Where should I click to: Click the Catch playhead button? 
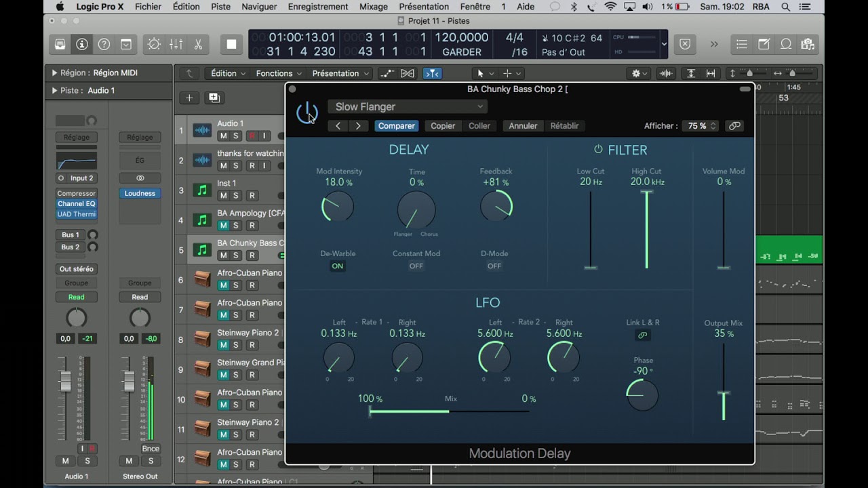(x=432, y=73)
